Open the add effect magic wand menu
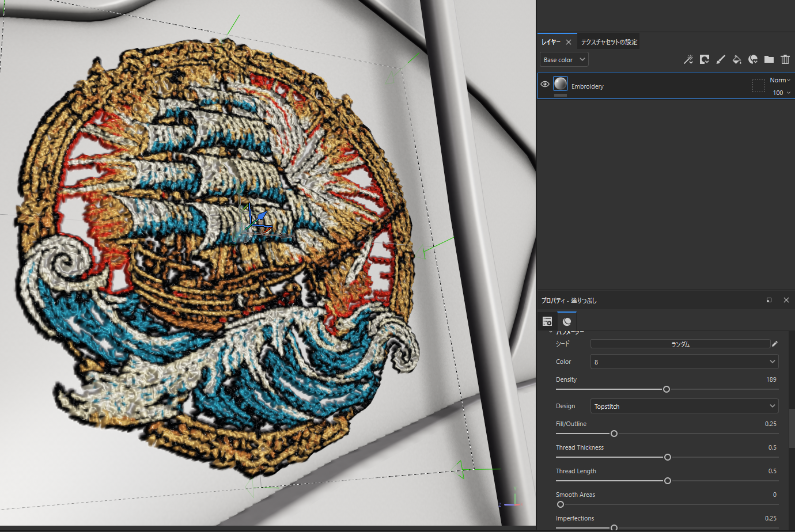Viewport: 795px width, 532px height. pyautogui.click(x=688, y=59)
